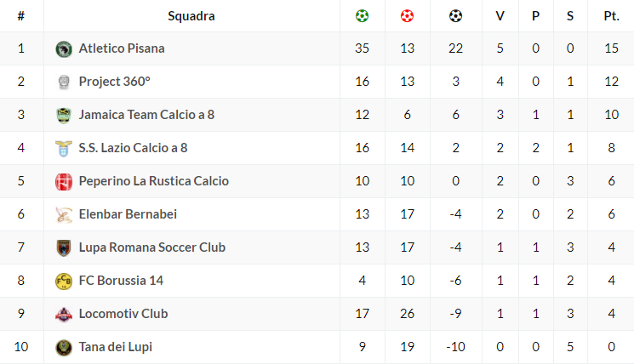Select the Tana dei Lupi team name
634x364 pixels.
[115, 347]
